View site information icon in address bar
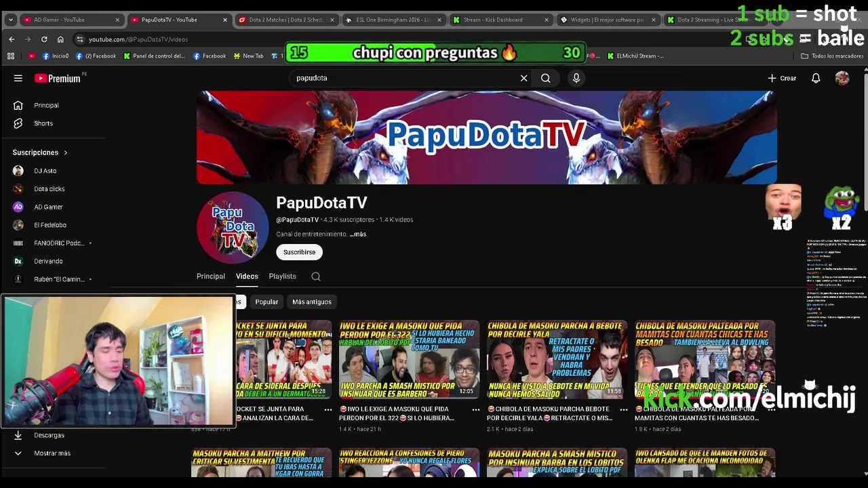 pyautogui.click(x=80, y=39)
